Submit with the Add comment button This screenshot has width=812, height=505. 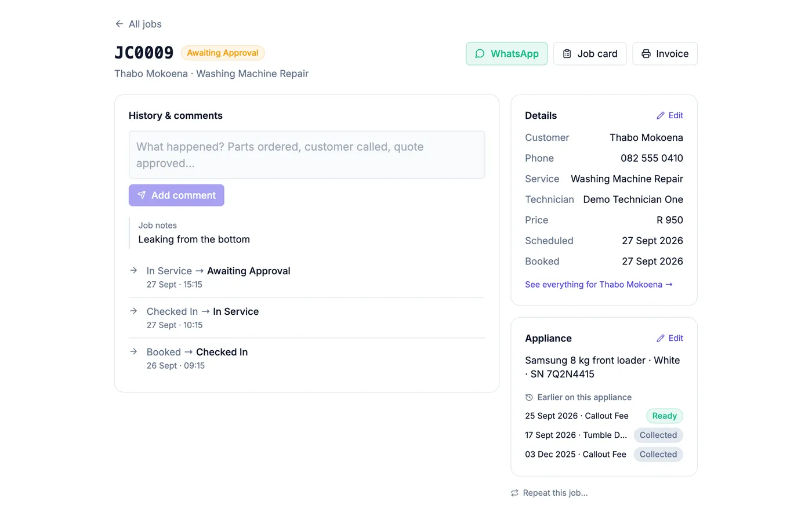pyautogui.click(x=176, y=195)
